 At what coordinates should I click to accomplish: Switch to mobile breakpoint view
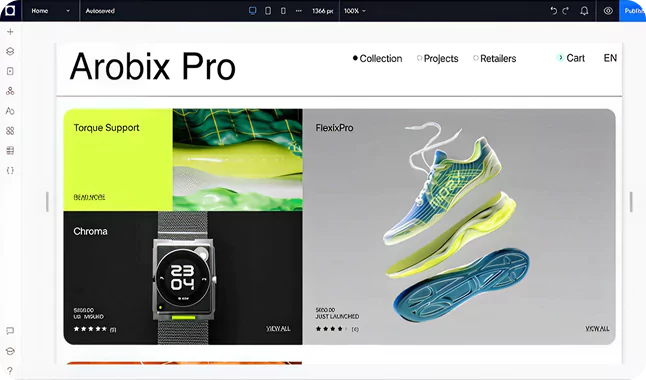click(283, 11)
